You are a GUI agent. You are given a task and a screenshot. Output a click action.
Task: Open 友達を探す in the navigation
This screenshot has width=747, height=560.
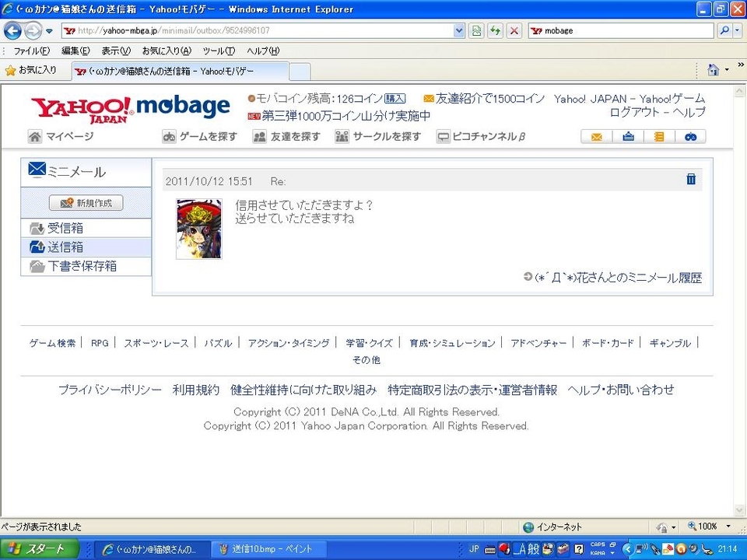click(286, 137)
